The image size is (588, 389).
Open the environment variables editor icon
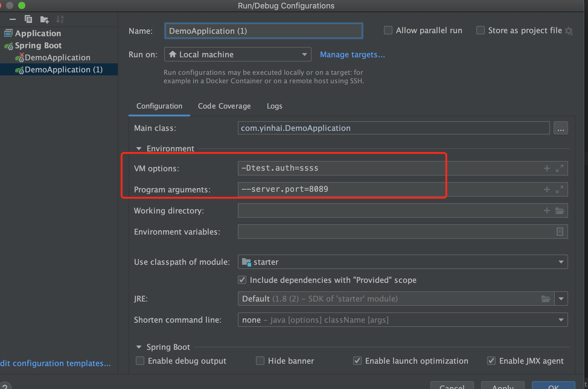point(559,232)
